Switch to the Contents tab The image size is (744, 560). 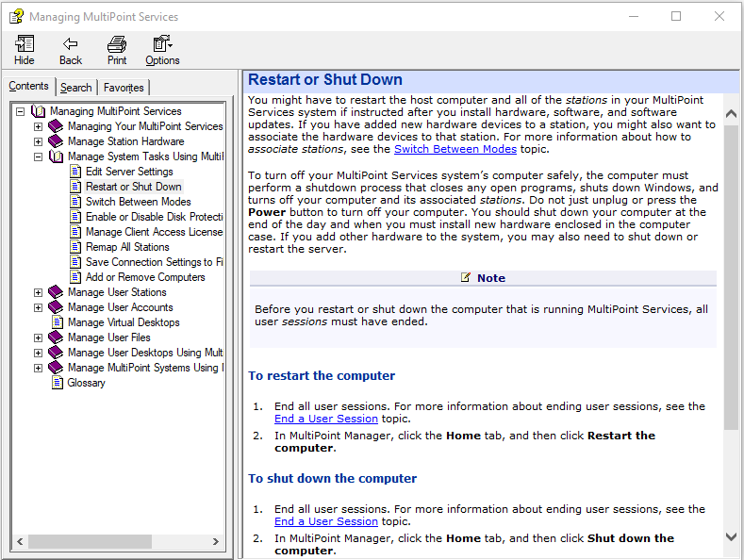[x=29, y=86]
